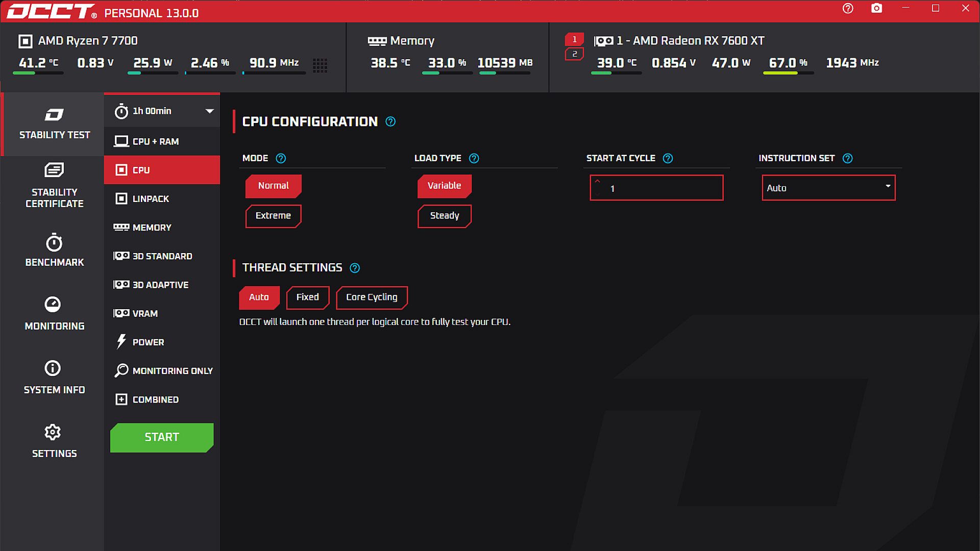
Task: Set thread settings to Fixed
Action: tap(307, 297)
